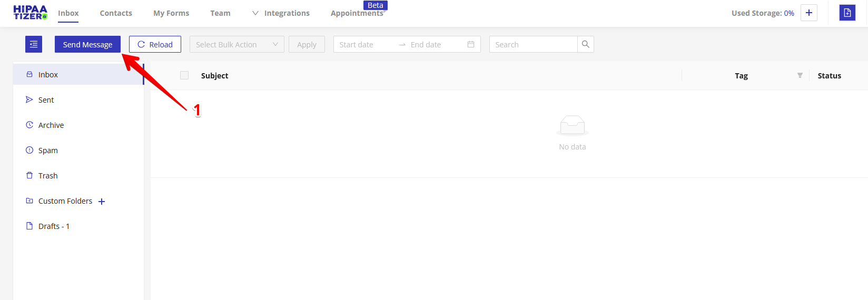Reload the inbox message list
This screenshot has height=300, width=868.
(155, 44)
